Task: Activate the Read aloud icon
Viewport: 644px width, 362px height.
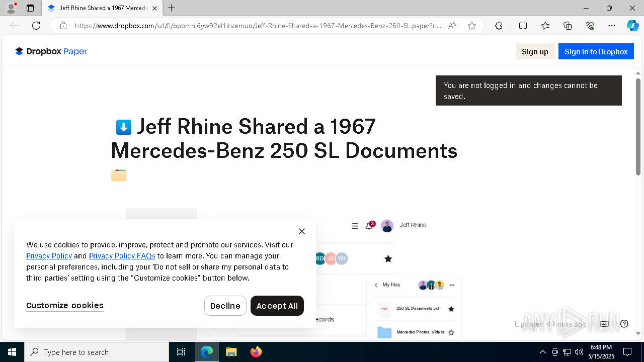Action: click(x=452, y=26)
